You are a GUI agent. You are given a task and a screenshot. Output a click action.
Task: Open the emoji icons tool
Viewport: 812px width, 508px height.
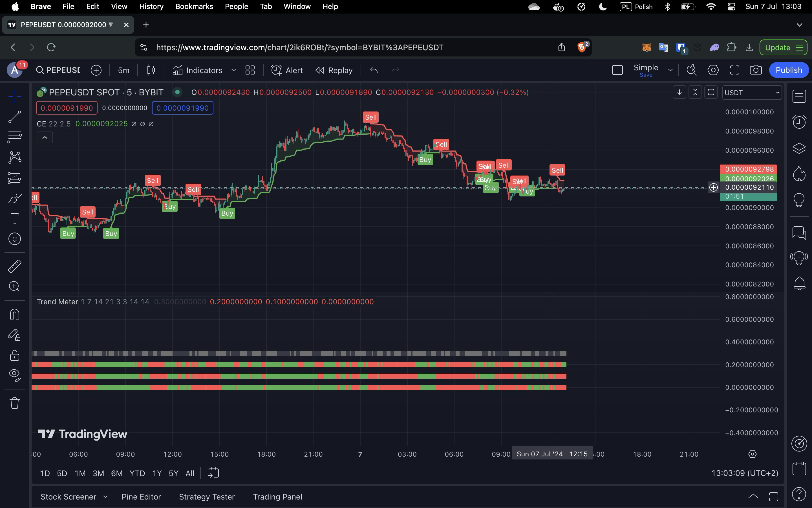pyautogui.click(x=14, y=239)
